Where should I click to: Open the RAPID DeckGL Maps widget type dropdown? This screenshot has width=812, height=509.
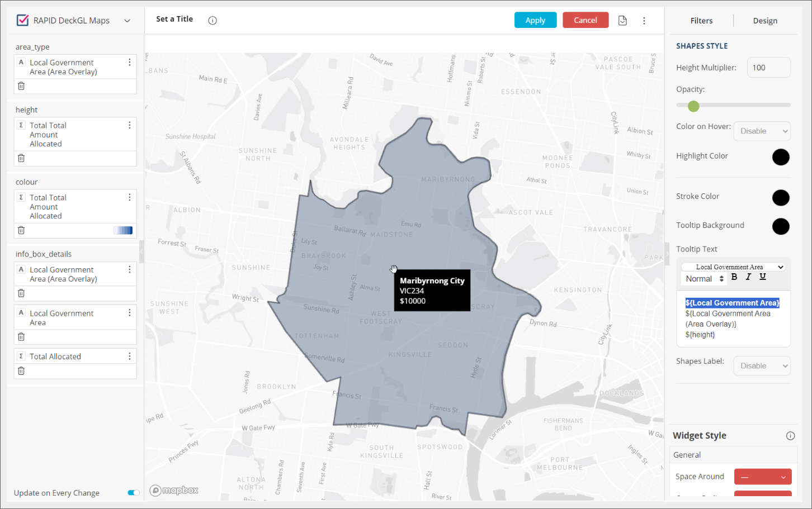[127, 21]
